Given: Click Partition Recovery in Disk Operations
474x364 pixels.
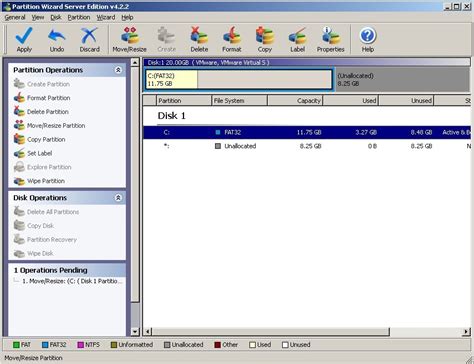Looking at the screenshot, I should click(x=45, y=239).
